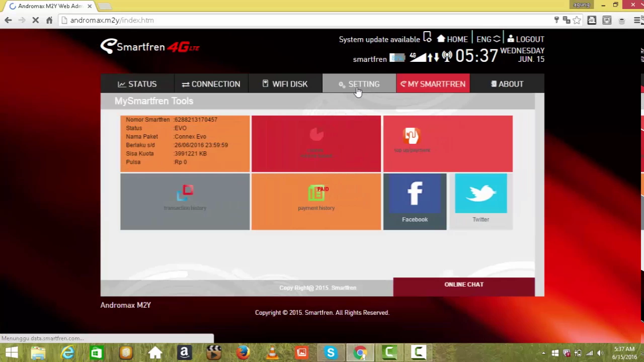Click the account info orange tile
Viewport: 644px width, 362px height.
(x=185, y=144)
